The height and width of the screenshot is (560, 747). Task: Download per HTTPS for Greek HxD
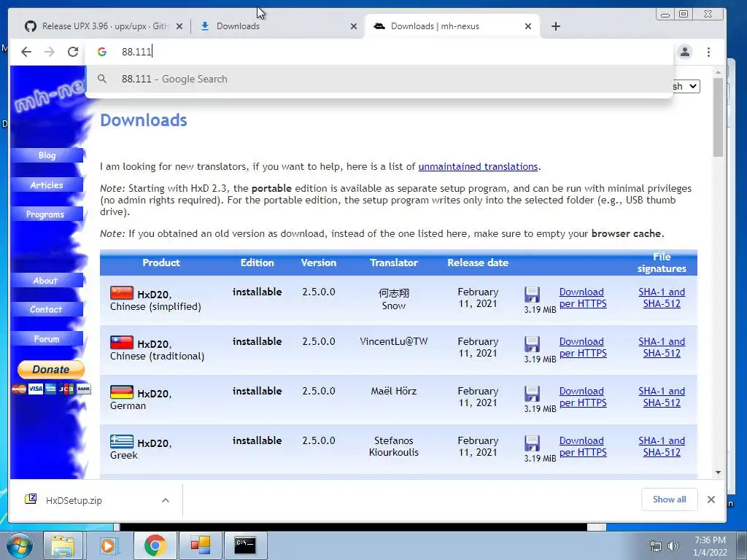pos(583,446)
